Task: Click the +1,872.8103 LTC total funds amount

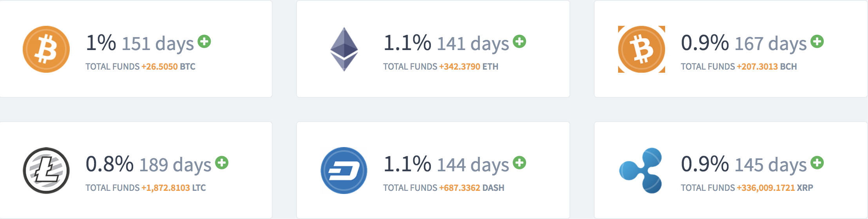Action: coord(174,188)
